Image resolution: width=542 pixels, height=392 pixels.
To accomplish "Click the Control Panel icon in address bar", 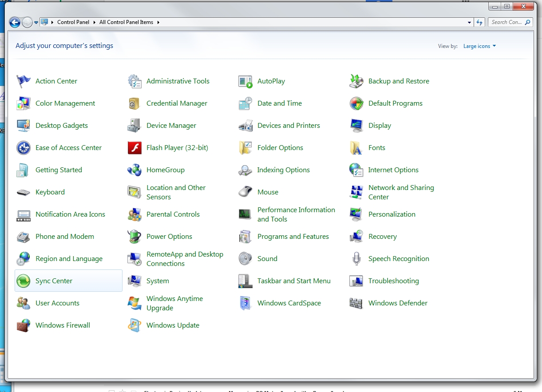I will [44, 22].
